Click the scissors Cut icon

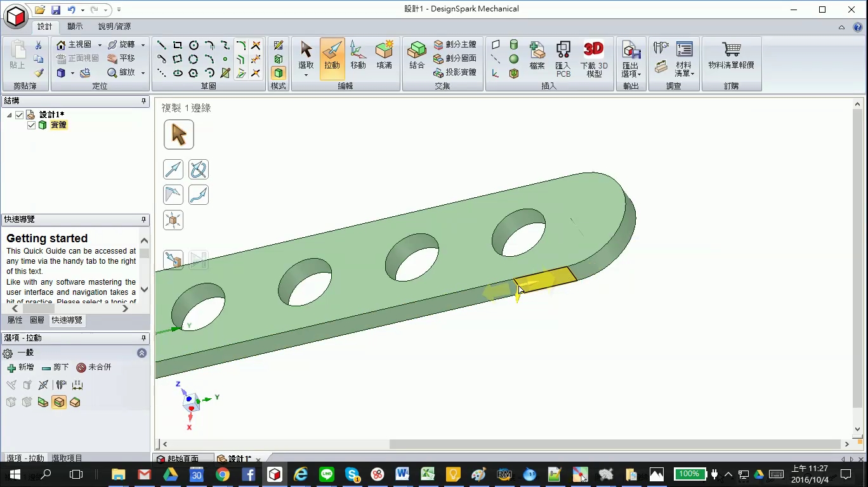click(x=38, y=45)
